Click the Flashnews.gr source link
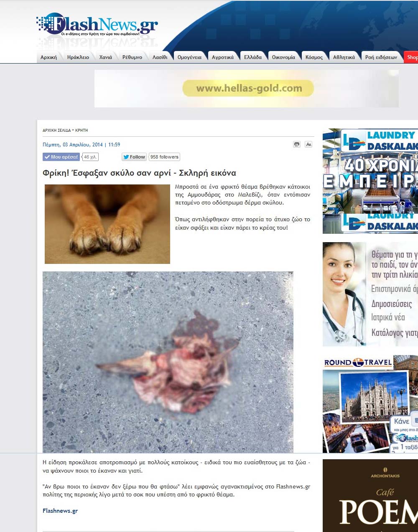The height and width of the screenshot is (532, 418). pyautogui.click(x=60, y=511)
